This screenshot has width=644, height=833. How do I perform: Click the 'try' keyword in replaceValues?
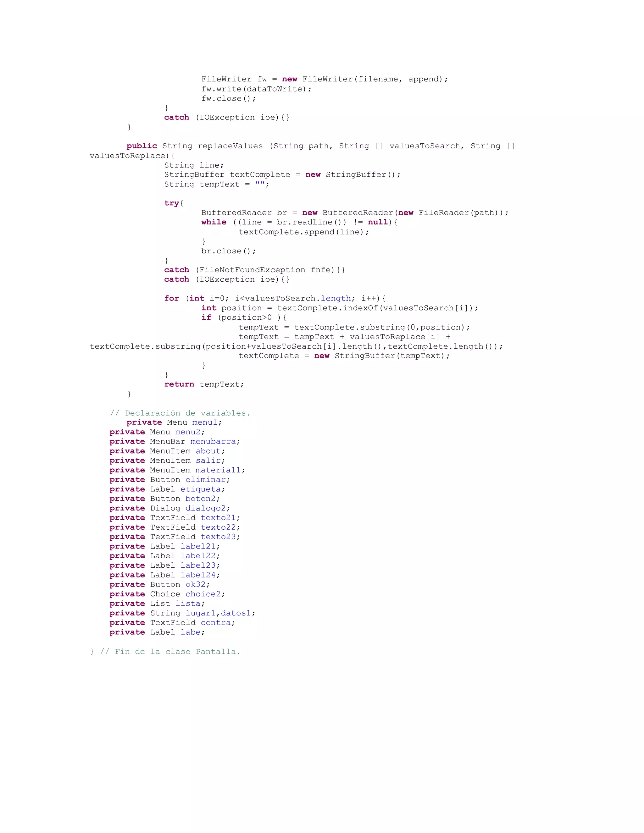(x=171, y=203)
